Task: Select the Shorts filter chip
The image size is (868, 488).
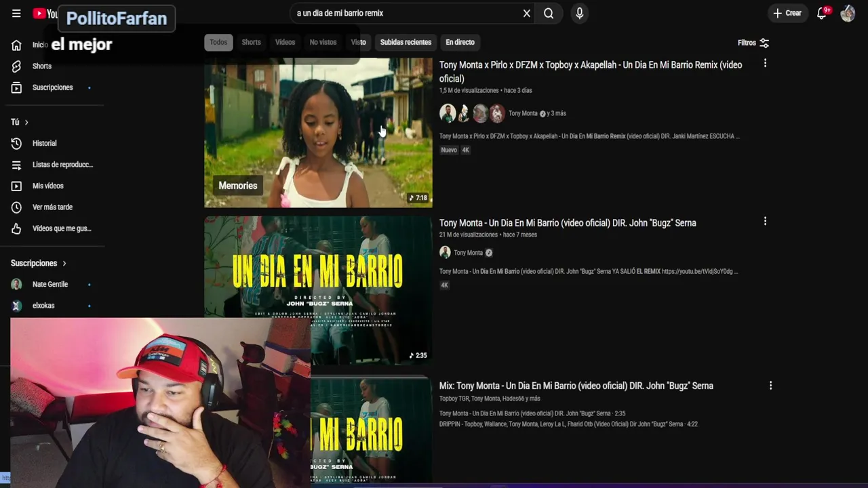Action: 251,42
